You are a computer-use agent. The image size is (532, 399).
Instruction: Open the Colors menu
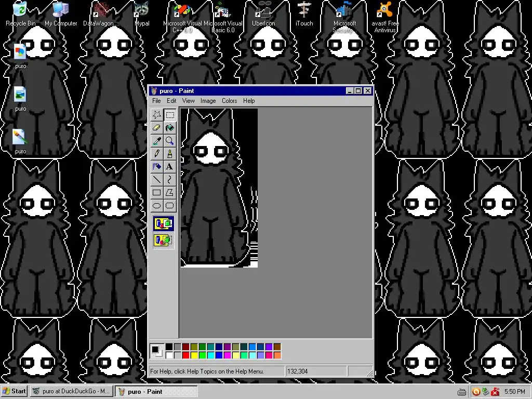point(229,101)
